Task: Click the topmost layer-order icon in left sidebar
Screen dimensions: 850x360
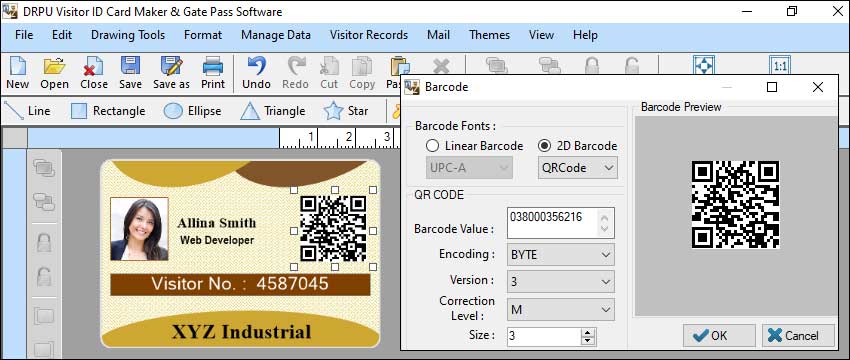Action: click(44, 168)
